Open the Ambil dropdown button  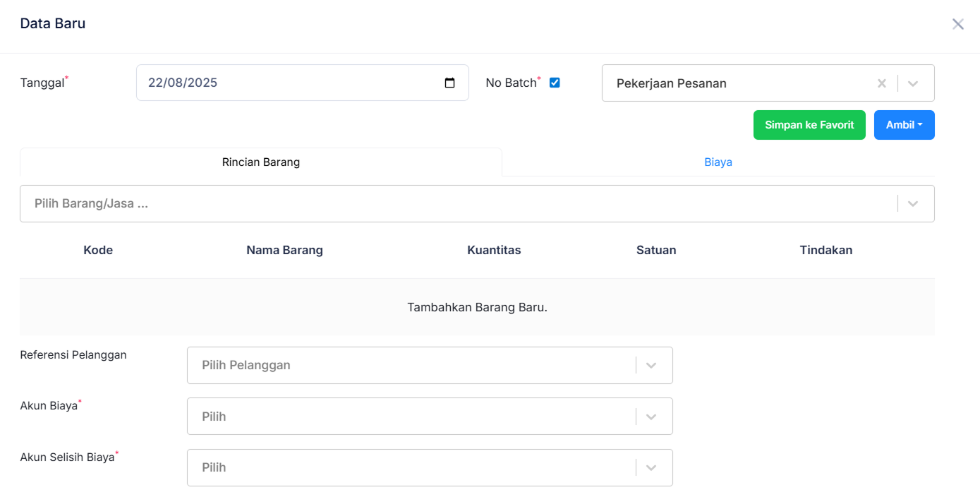click(904, 125)
